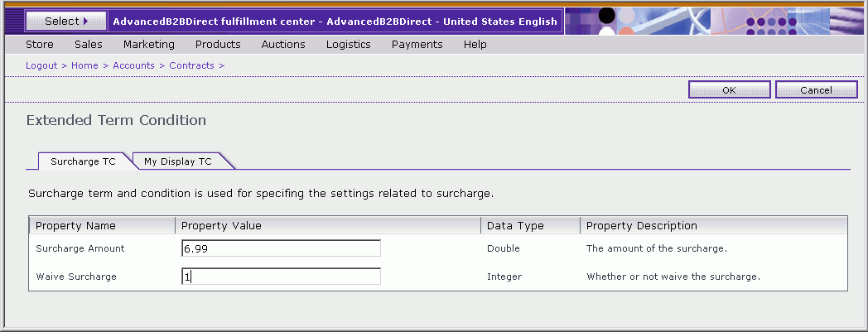The width and height of the screenshot is (868, 332).
Task: Show the Logistics menu
Action: click(x=349, y=45)
